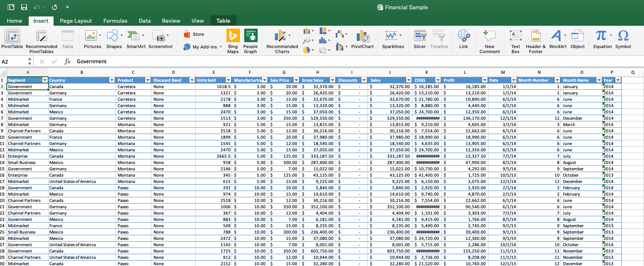Insert an Equation
The width and height of the screenshot is (644, 266).
(x=602, y=40)
